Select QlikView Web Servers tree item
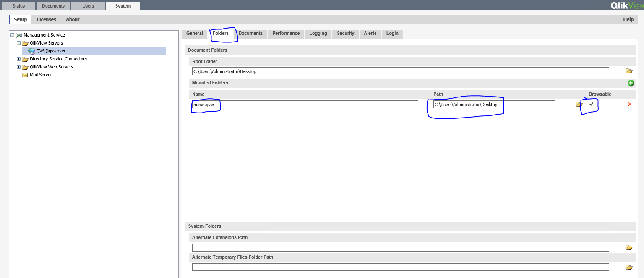The image size is (644, 278). [51, 67]
